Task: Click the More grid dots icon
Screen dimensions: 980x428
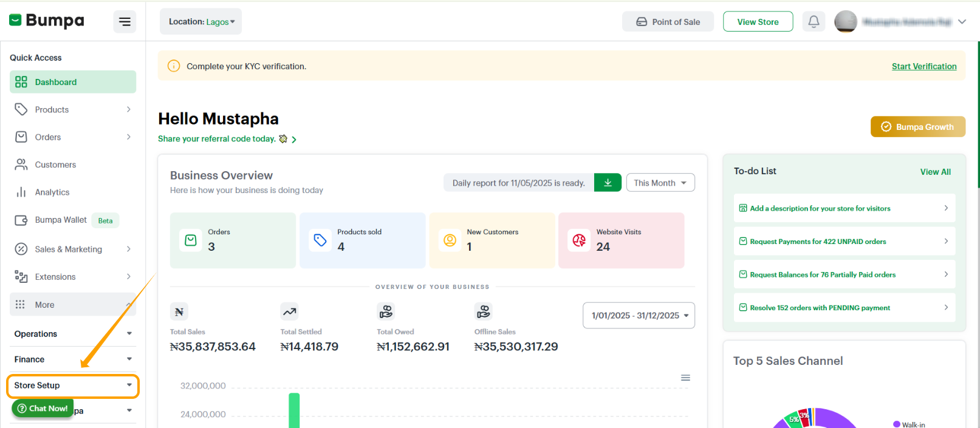Action: 20,305
